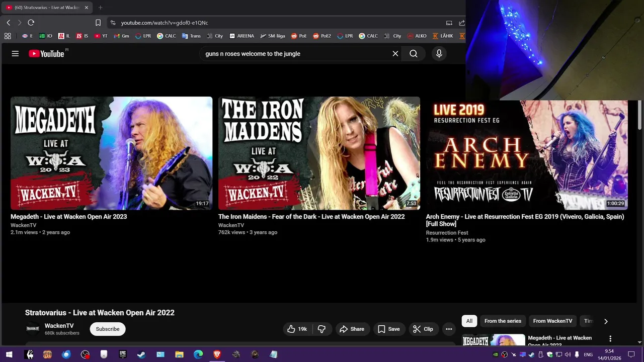Open a new browser tab
This screenshot has height=362, width=644.
(100, 8)
